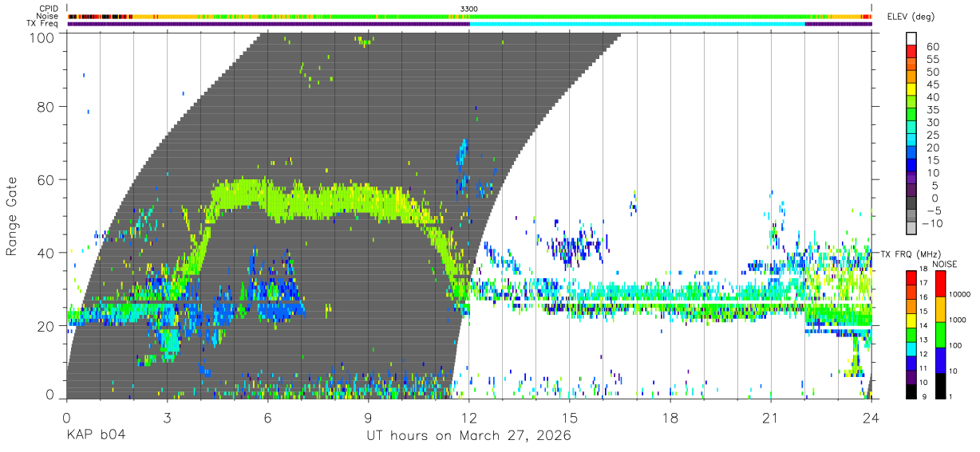Click the cyan portion of the TX Freq strip
This screenshot has height=452, width=980.
pos(637,24)
